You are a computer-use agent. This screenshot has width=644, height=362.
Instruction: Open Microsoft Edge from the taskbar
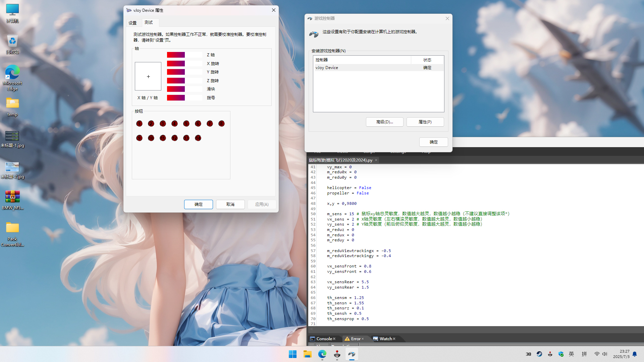click(322, 354)
